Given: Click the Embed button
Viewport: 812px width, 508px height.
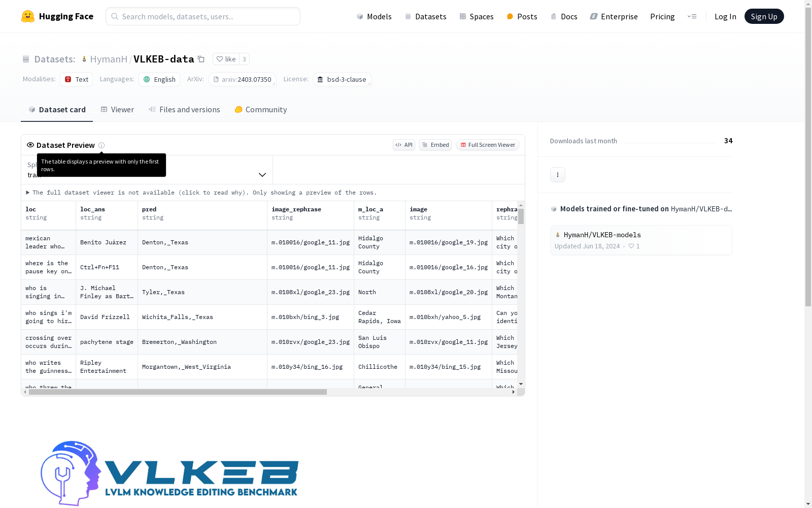Looking at the screenshot, I should coord(435,145).
